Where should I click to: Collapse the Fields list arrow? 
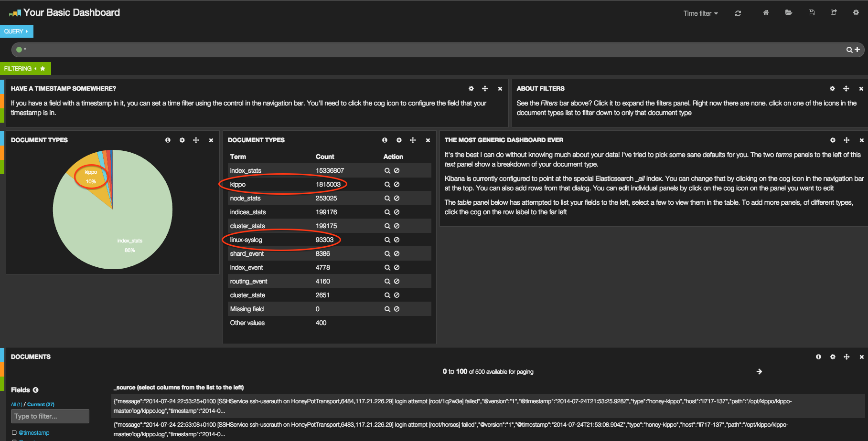(x=36, y=390)
